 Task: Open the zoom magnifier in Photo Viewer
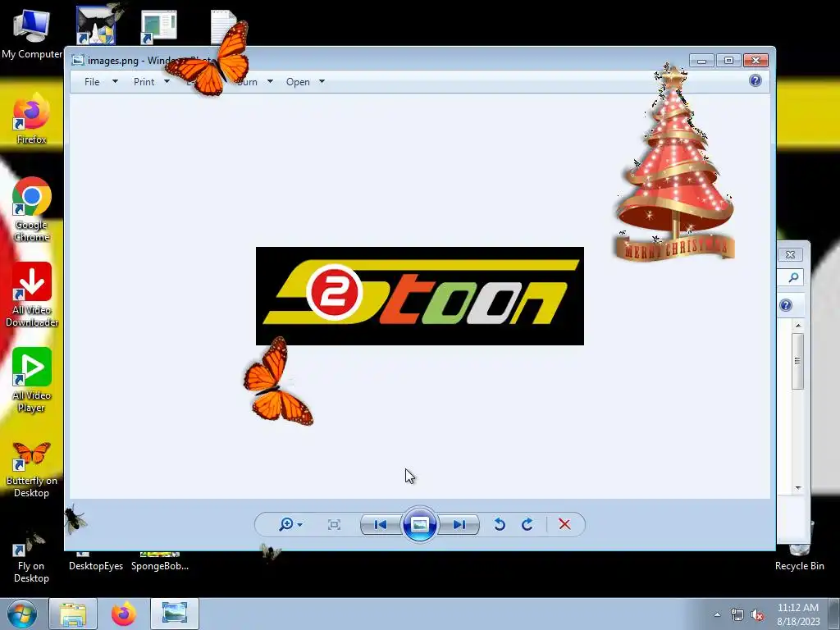[x=286, y=524]
